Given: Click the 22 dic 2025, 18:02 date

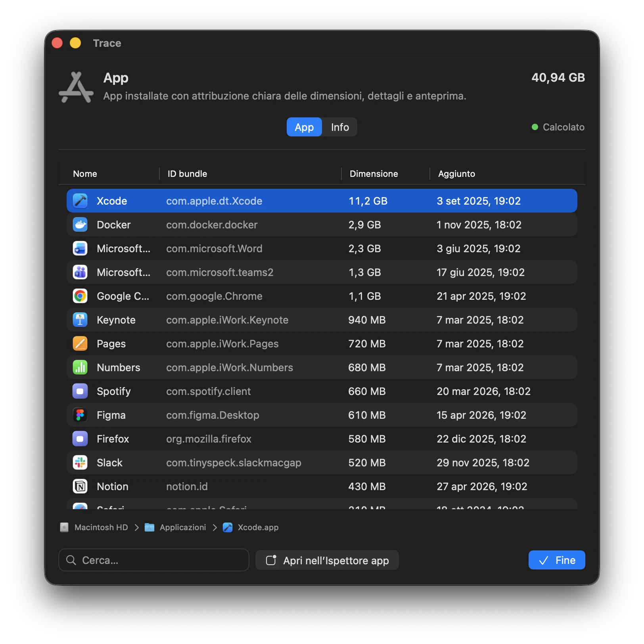Looking at the screenshot, I should 481,439.
